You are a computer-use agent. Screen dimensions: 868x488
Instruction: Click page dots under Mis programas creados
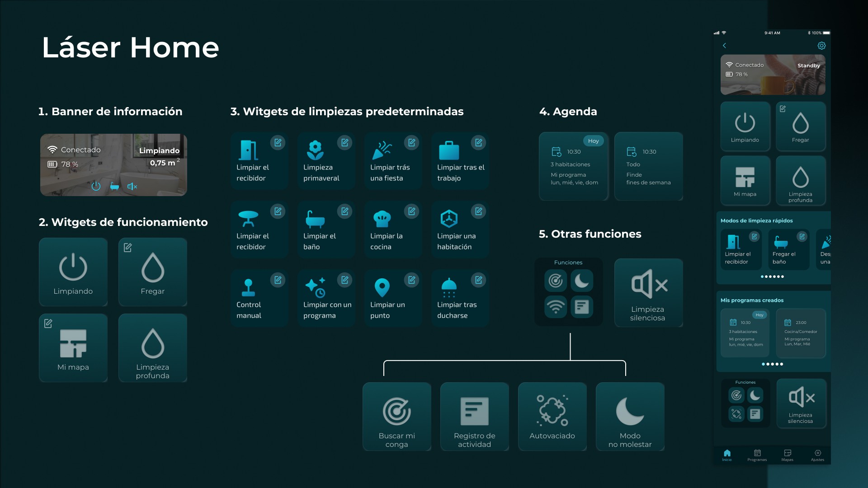click(772, 364)
